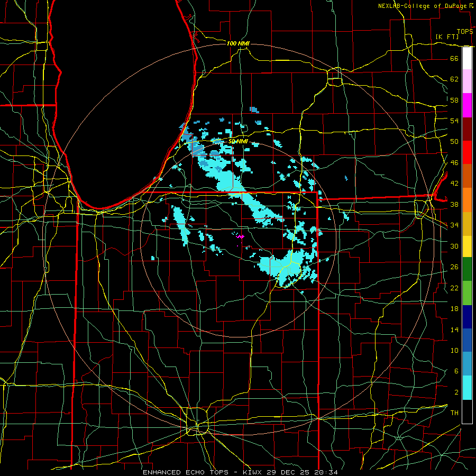Select the TH threshold label on the legend
The width and height of the screenshot is (476, 476).
(454, 413)
